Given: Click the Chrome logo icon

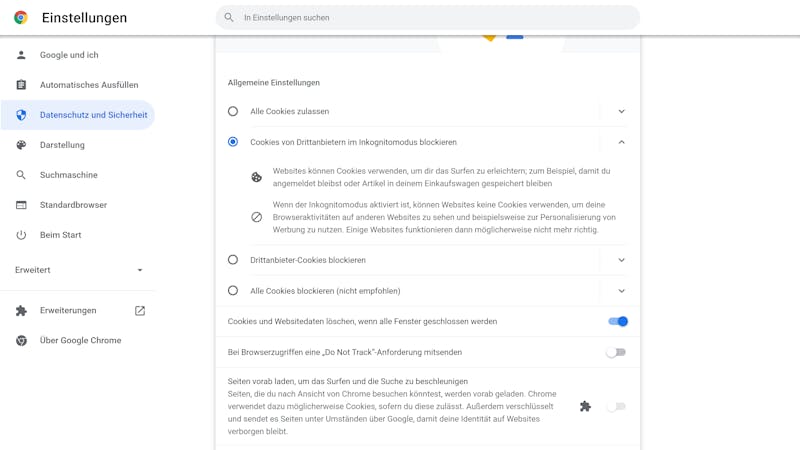Looking at the screenshot, I should [21, 17].
